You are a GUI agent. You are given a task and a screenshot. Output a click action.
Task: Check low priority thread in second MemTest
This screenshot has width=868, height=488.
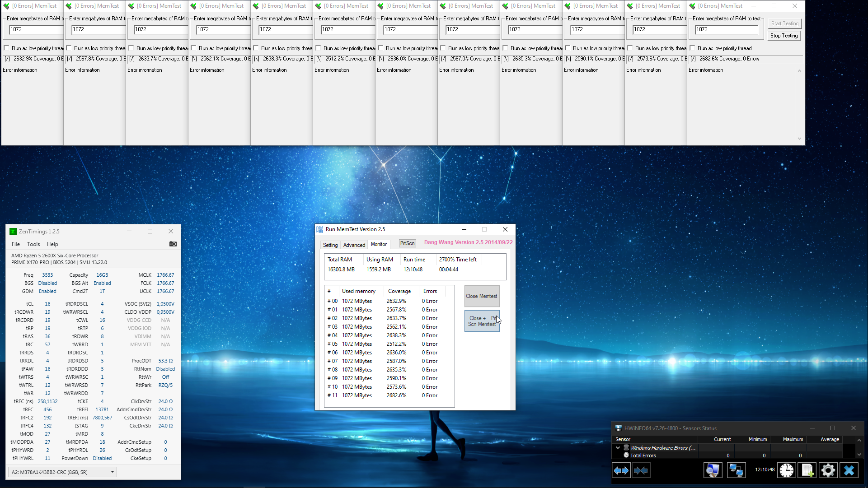click(x=69, y=48)
